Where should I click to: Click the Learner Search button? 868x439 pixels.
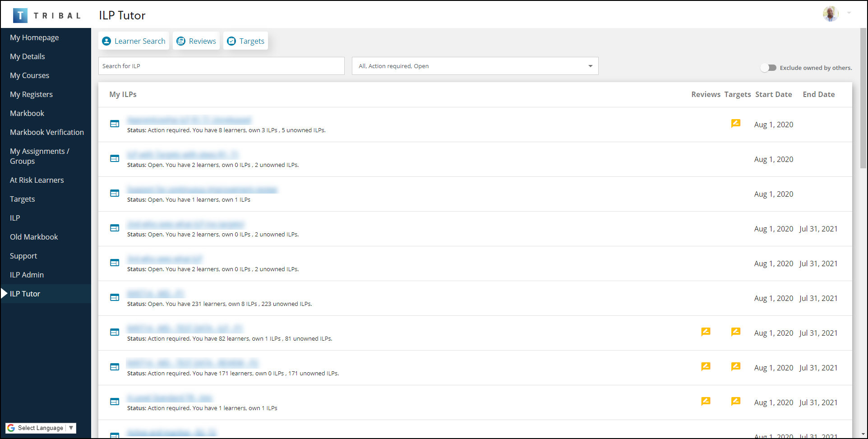(x=134, y=41)
